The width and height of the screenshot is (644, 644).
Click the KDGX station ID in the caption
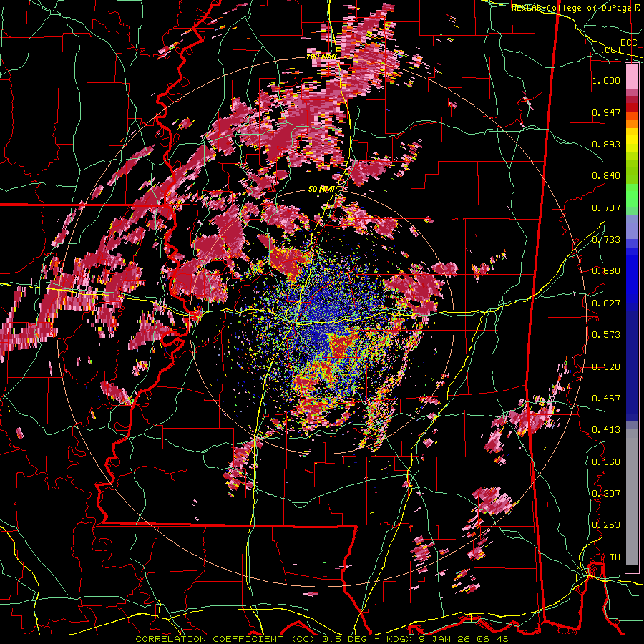tap(400, 639)
